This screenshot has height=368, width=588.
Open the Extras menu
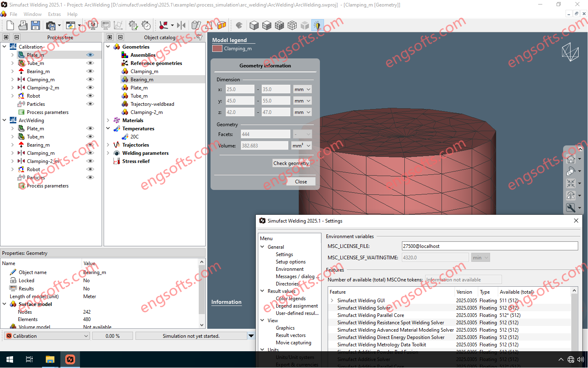point(54,14)
